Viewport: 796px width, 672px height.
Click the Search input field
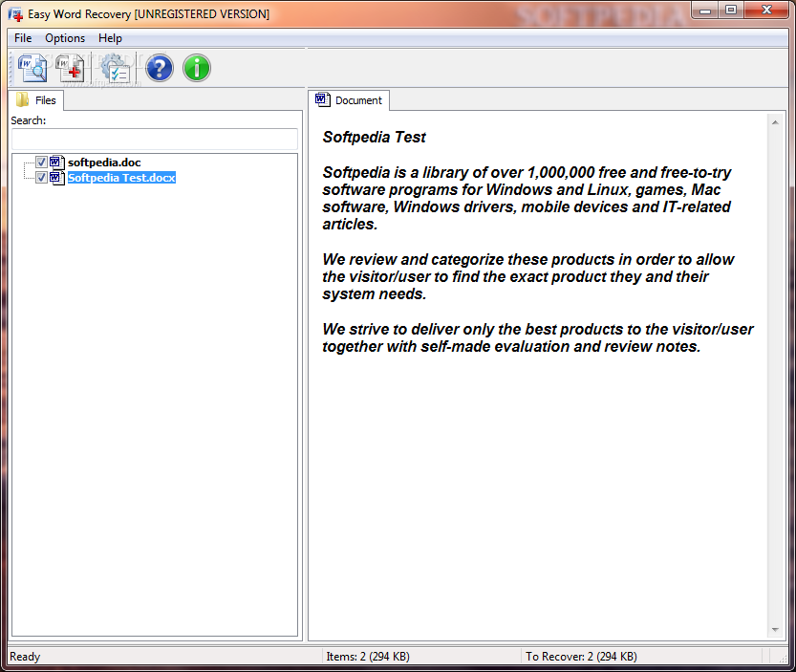coord(155,139)
